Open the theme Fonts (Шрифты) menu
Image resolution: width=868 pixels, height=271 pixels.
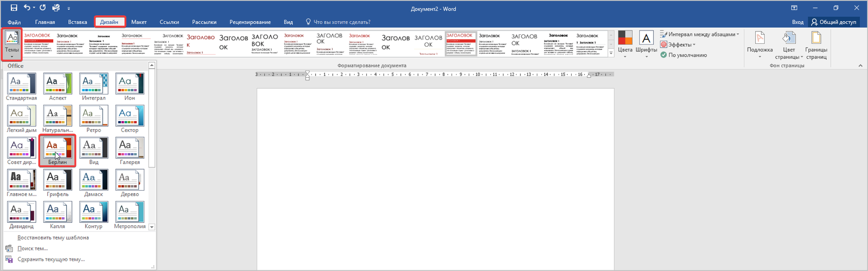pyautogui.click(x=646, y=43)
